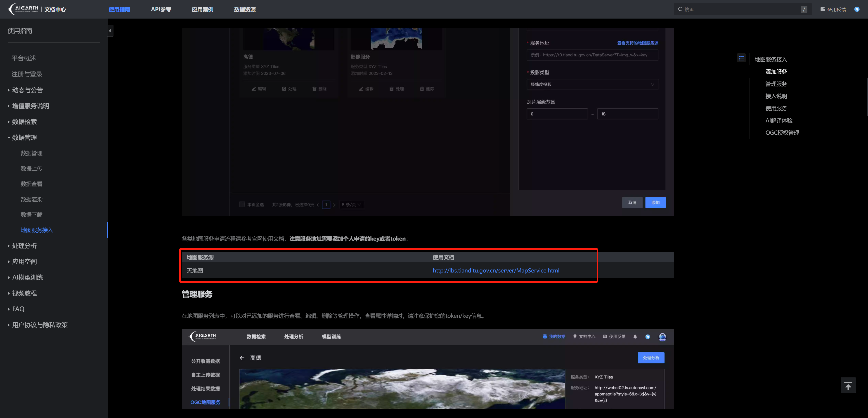868x418 pixels.
Task: Expand the 应用空间 section
Action: tap(9, 262)
